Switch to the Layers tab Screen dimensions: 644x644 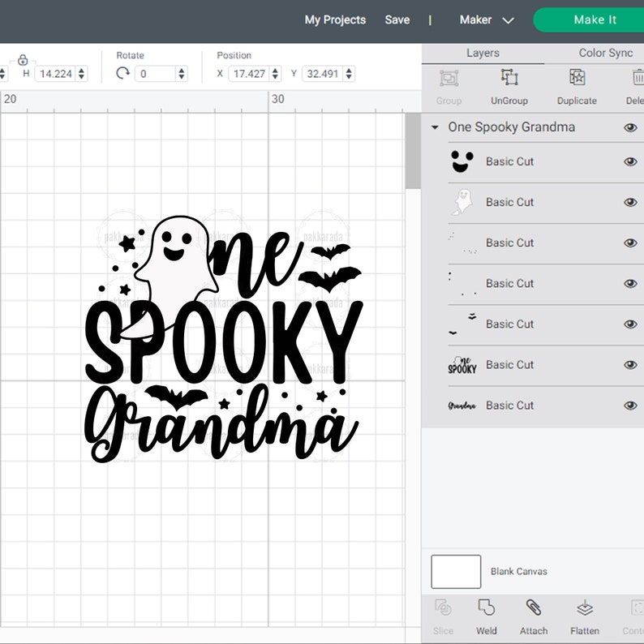click(483, 53)
